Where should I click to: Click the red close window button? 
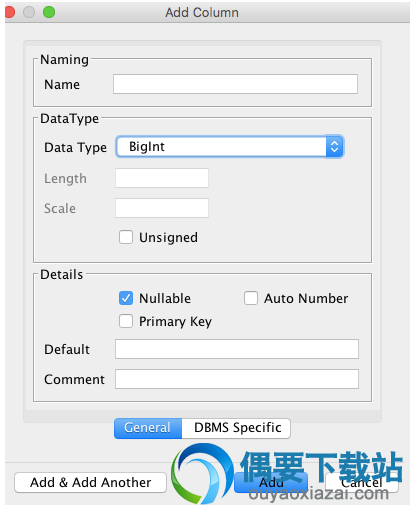(9, 12)
